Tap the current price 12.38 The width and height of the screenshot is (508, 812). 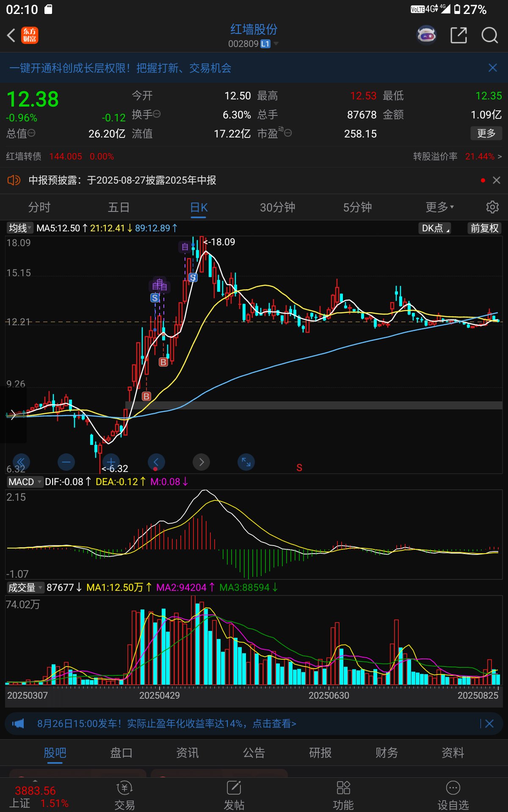point(33,99)
